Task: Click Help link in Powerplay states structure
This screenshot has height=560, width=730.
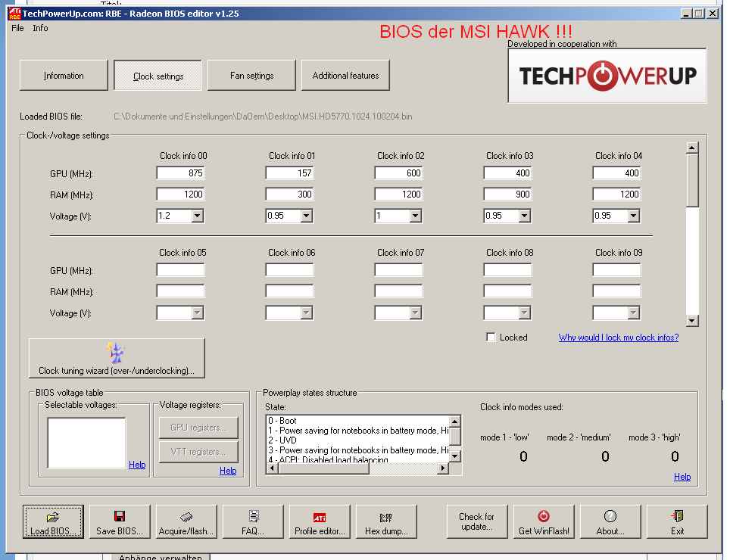Action: (x=682, y=477)
